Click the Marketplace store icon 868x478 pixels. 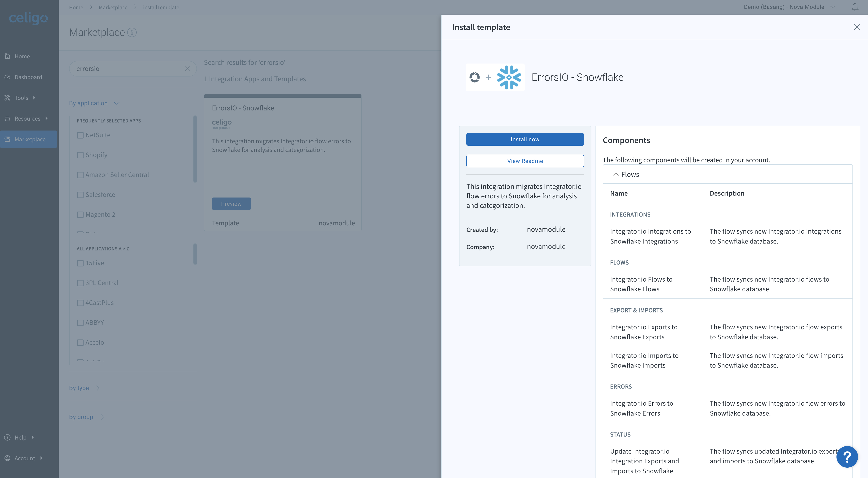pyautogui.click(x=7, y=139)
